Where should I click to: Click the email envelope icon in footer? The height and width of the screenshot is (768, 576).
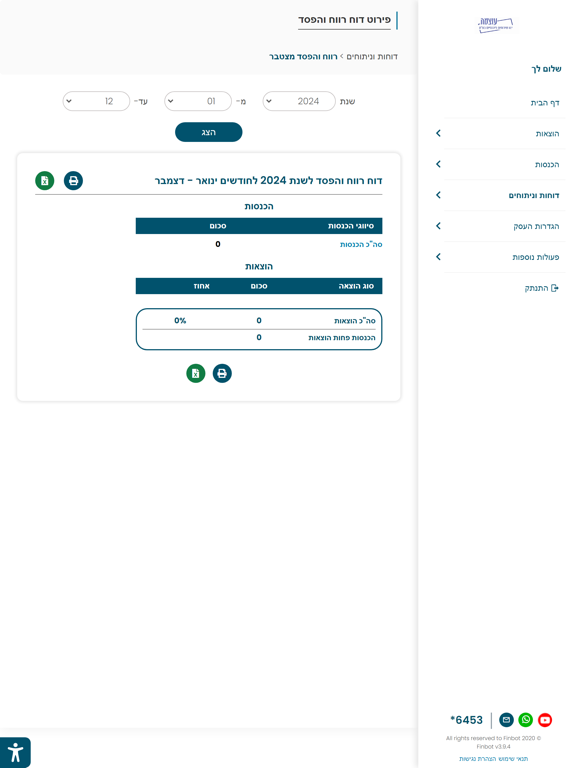[506, 720]
